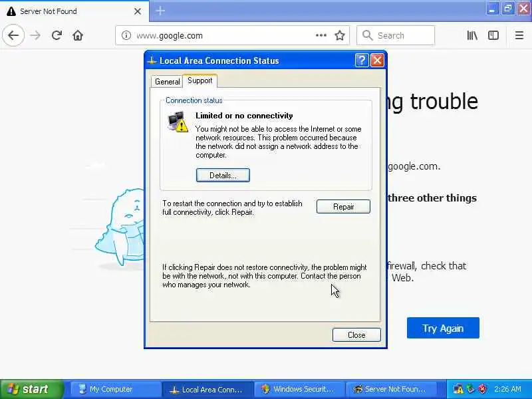
Task: Bookmark this page with star icon
Action: coord(340,35)
